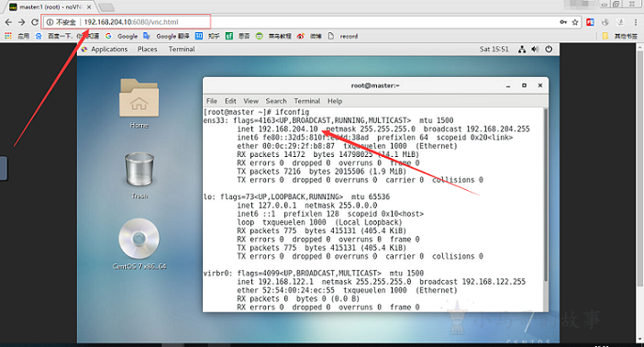Open the terminal File menu
The image size is (644, 347).
tap(212, 101)
